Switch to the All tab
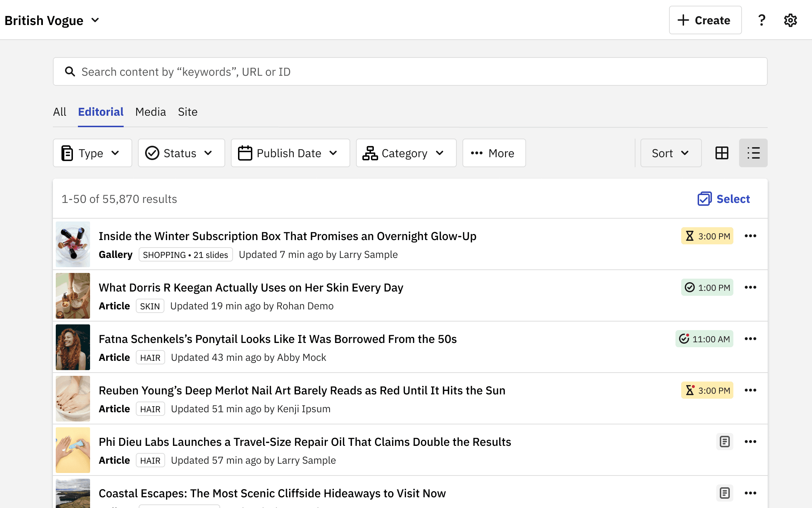This screenshot has height=508, width=812. 59,112
